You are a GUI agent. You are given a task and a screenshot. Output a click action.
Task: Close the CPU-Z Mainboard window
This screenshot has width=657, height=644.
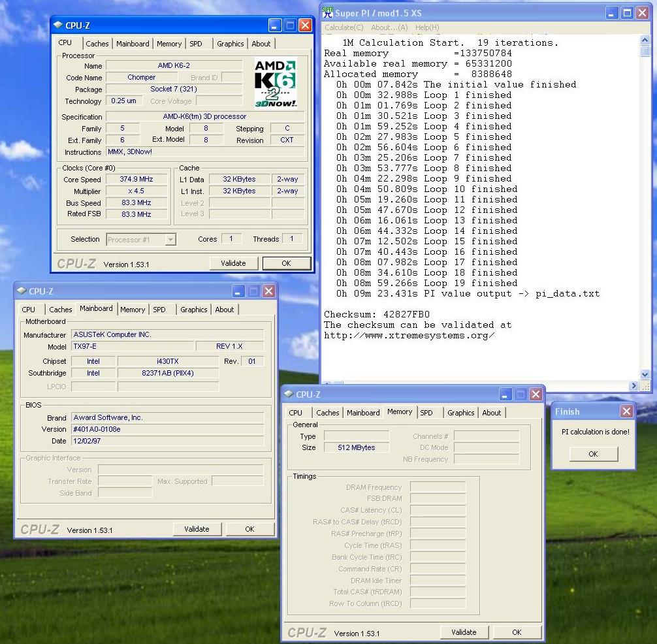268,291
